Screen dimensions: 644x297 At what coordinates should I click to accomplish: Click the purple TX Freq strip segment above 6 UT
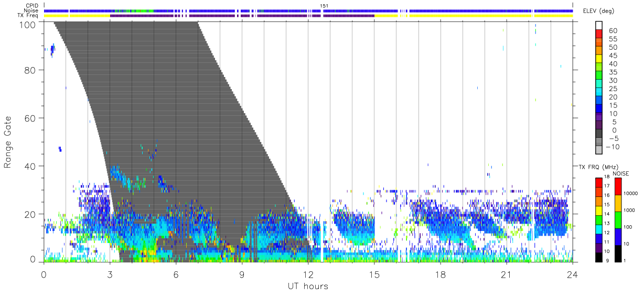(176, 16)
